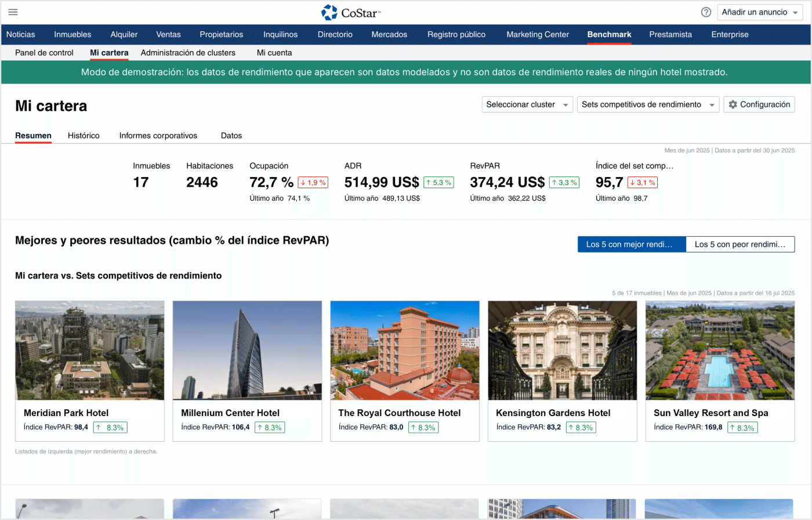Click the CoStar logo
This screenshot has height=520, width=812.
pos(350,12)
